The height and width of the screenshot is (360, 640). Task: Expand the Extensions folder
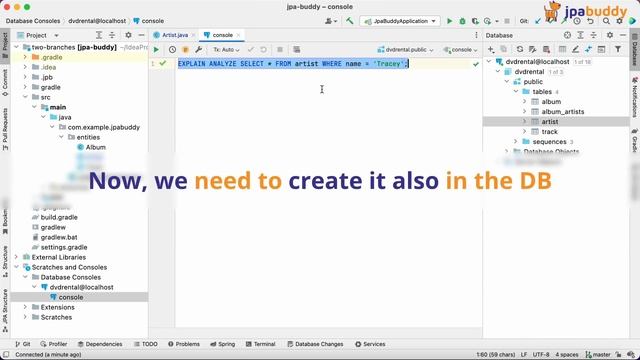point(25,307)
